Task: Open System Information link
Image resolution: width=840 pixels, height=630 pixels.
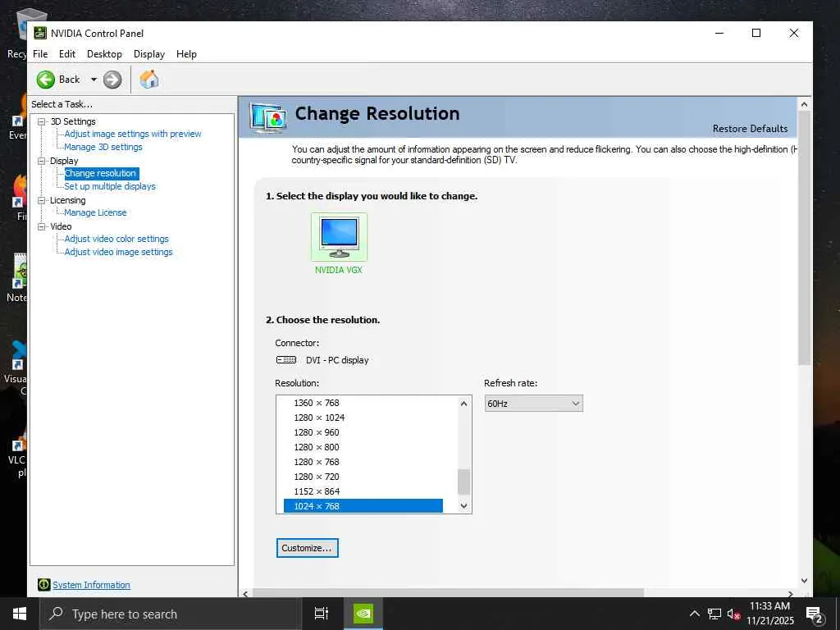Action: click(x=91, y=585)
